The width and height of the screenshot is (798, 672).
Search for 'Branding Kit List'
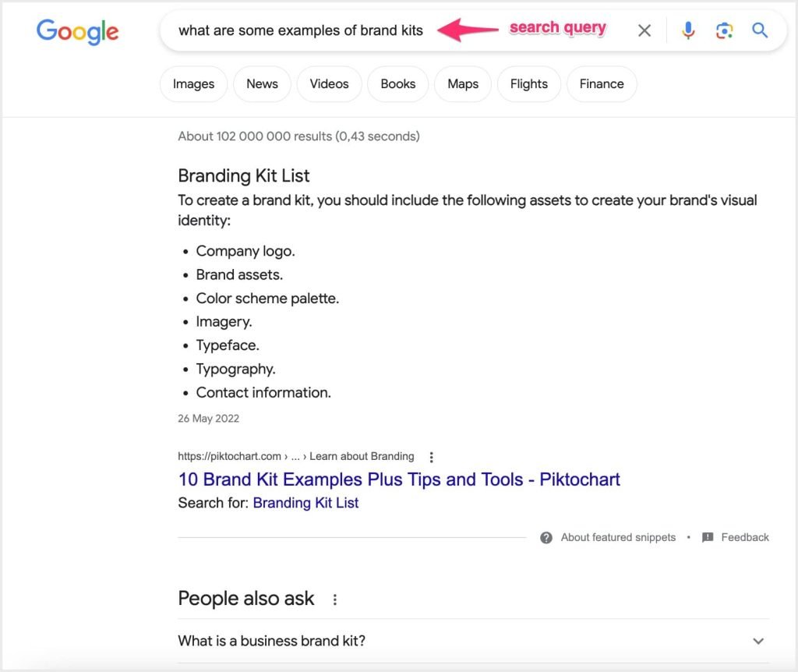pyautogui.click(x=305, y=503)
